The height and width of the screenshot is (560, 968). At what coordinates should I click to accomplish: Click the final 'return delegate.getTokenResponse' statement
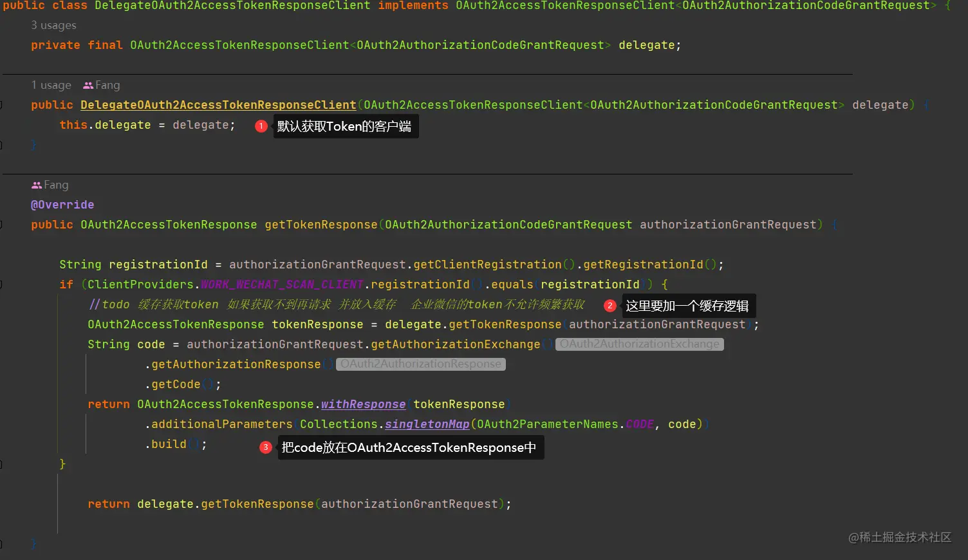(299, 504)
